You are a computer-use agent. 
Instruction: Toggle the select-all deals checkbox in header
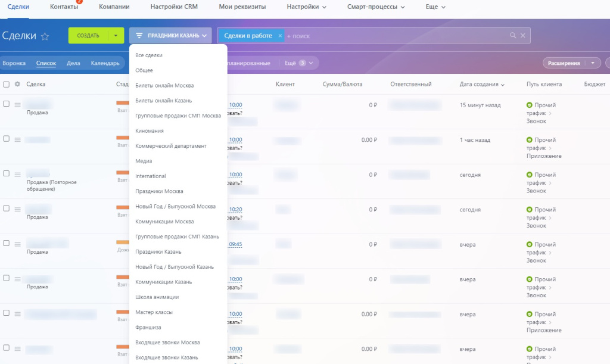tap(6, 84)
